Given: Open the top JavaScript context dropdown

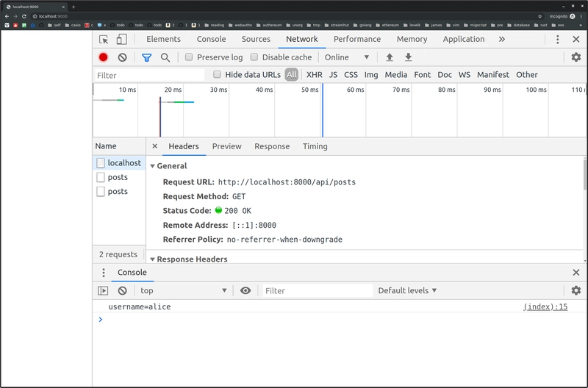Looking at the screenshot, I should [183, 290].
